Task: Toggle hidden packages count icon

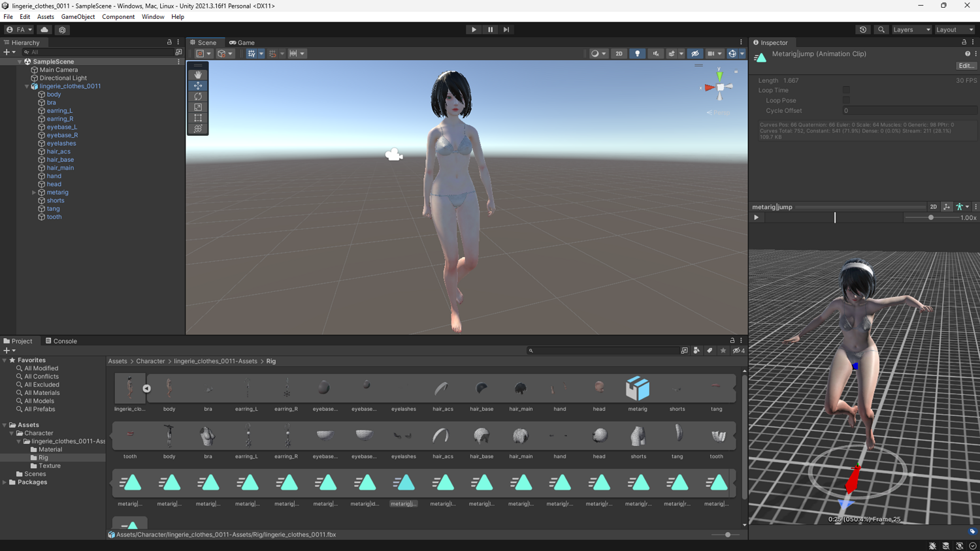Action: (x=738, y=351)
